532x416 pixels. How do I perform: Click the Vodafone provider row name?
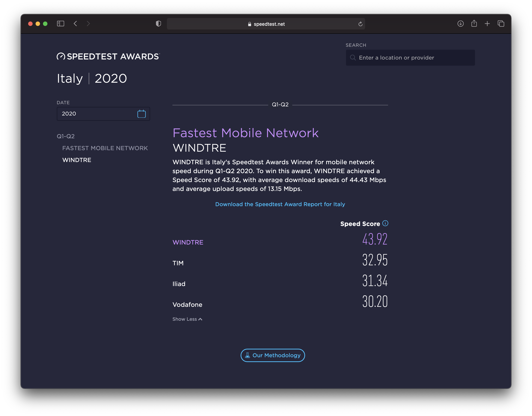pos(187,305)
